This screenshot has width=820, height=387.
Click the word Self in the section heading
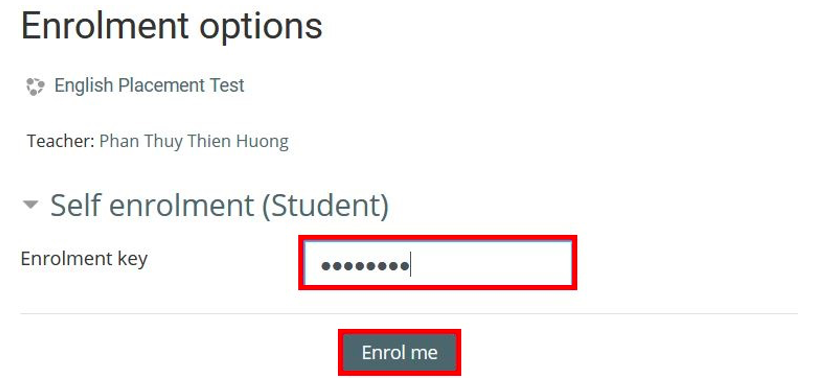click(x=75, y=204)
